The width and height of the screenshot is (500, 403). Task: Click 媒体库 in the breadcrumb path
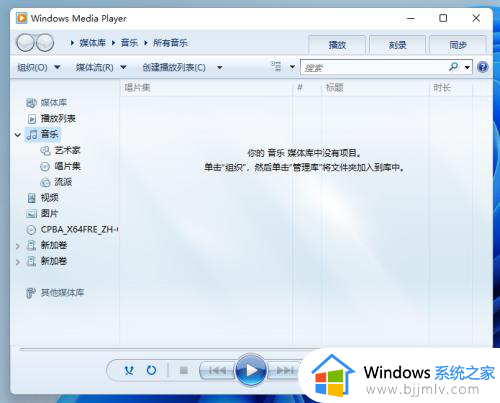click(x=92, y=43)
